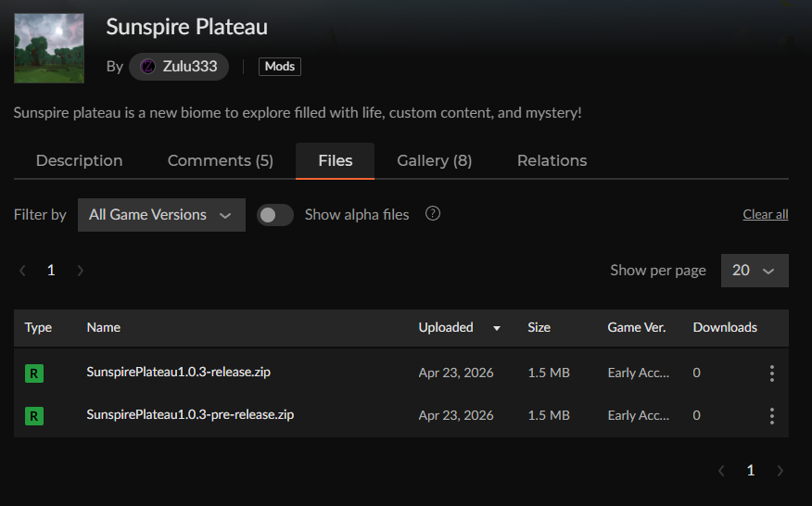812x506 pixels.
Task: Switch to the Relations tab
Action: tap(552, 160)
